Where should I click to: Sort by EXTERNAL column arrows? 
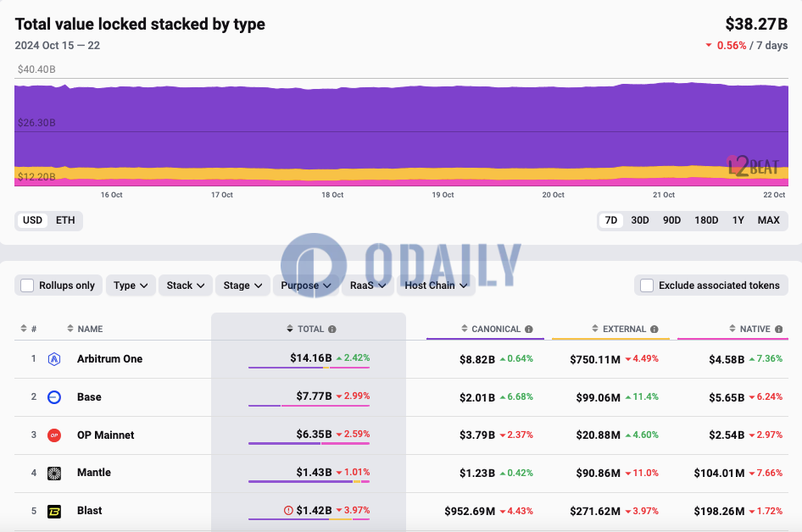click(x=595, y=328)
